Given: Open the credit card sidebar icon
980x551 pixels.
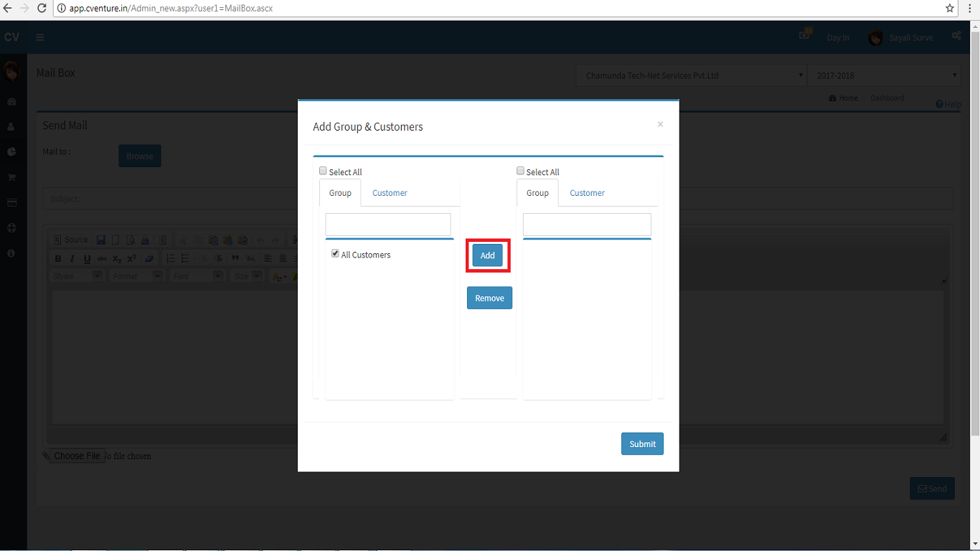Looking at the screenshot, I should coord(11,203).
